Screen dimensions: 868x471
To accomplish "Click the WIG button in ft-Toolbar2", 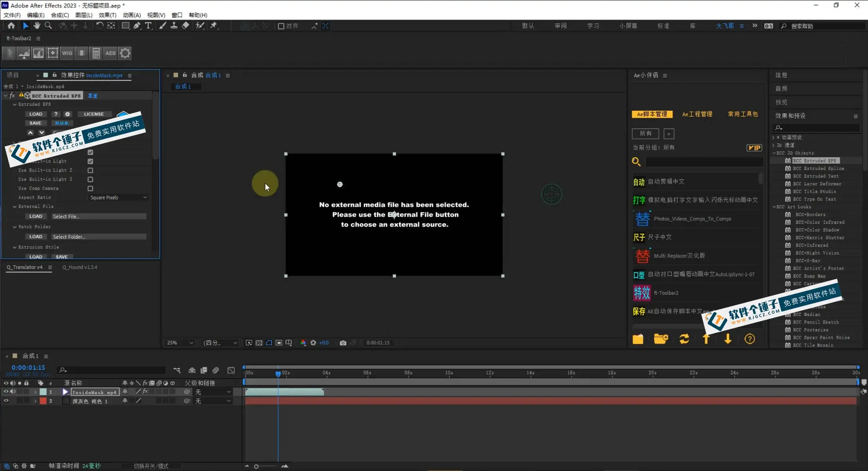I will 67,53.
